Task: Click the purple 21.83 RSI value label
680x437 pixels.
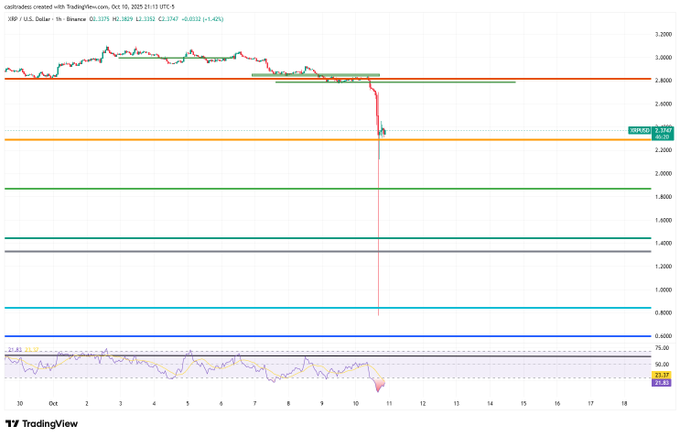Action: pyautogui.click(x=661, y=382)
